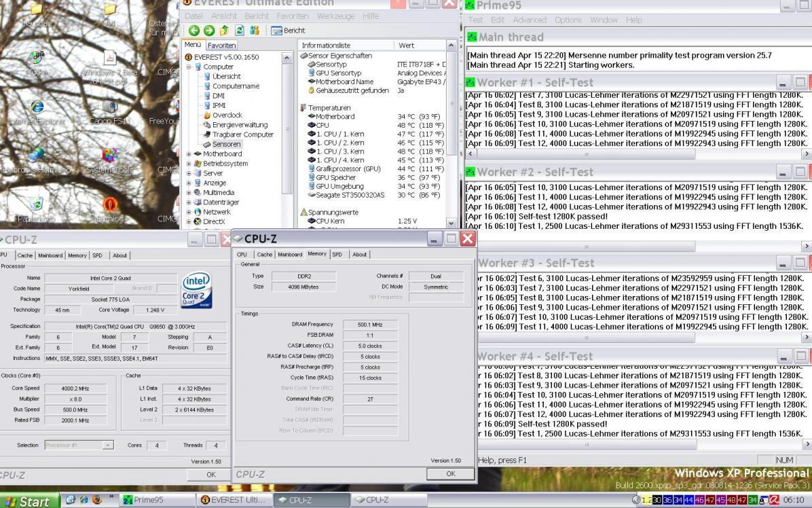
Task: Open the Bericht report button in EVEREST toolbar
Action: click(x=289, y=31)
